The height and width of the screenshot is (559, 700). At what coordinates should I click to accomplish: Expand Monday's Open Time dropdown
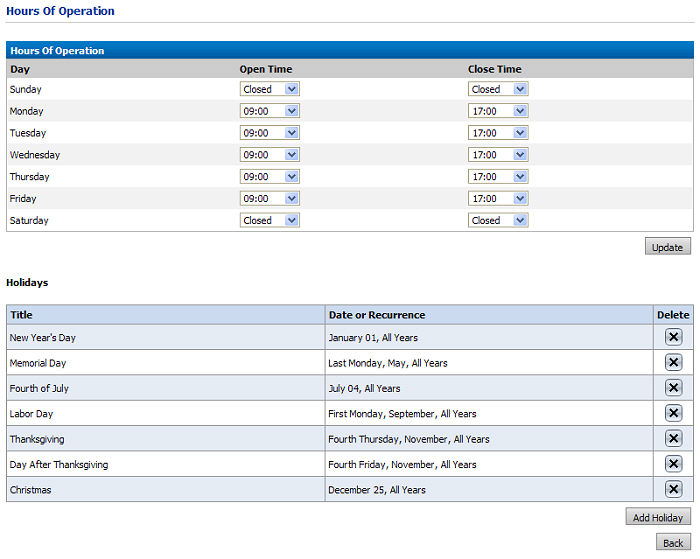click(270, 111)
